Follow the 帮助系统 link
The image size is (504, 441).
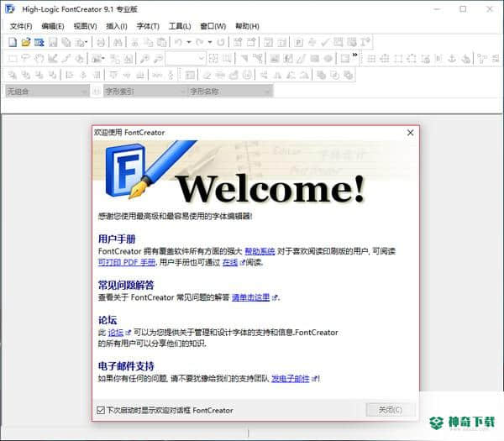[260, 251]
